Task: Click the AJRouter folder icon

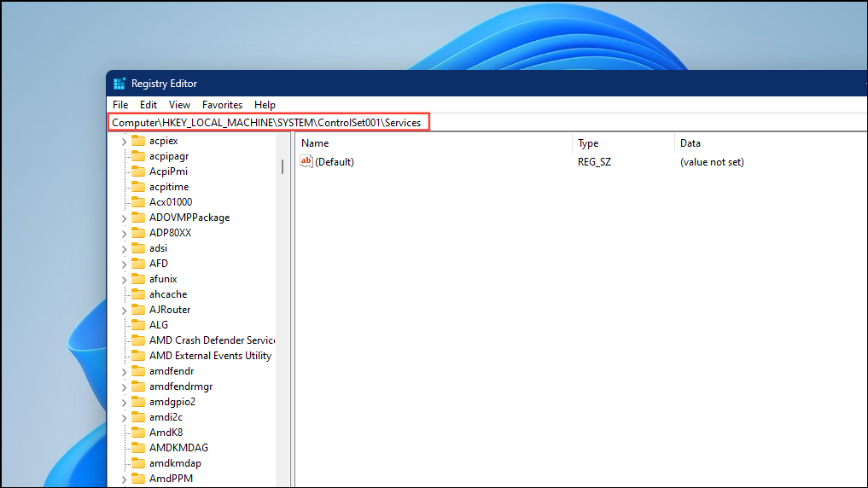Action: coord(138,310)
